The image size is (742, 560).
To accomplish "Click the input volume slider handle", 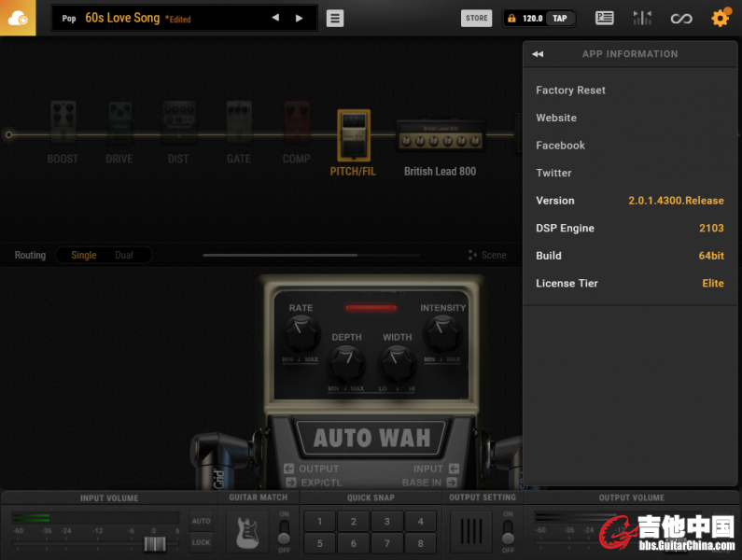I will (x=155, y=543).
